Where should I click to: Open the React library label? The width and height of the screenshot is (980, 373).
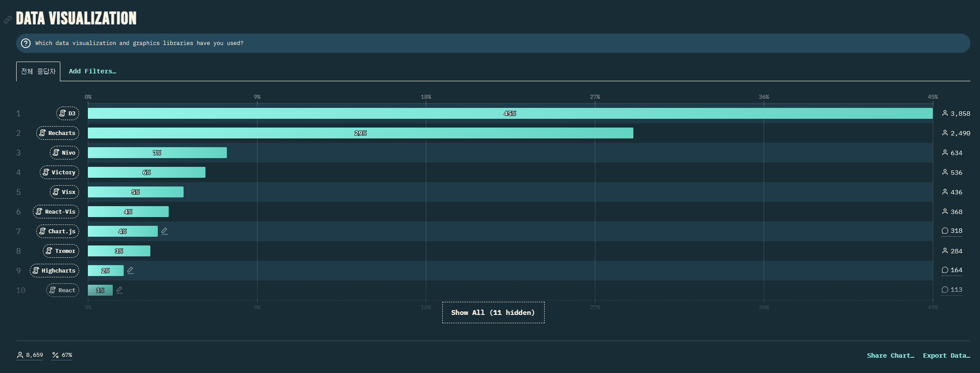pos(63,290)
